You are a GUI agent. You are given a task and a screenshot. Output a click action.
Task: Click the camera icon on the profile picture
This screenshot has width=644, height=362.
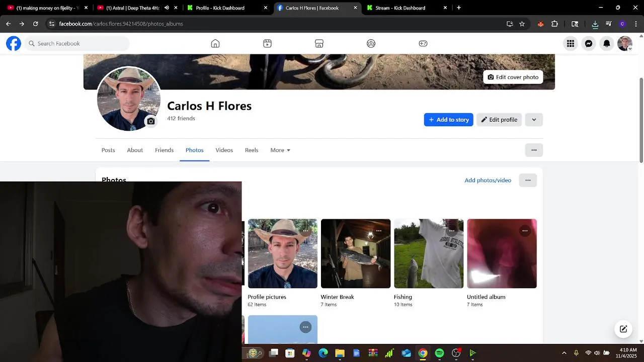pyautogui.click(x=151, y=121)
